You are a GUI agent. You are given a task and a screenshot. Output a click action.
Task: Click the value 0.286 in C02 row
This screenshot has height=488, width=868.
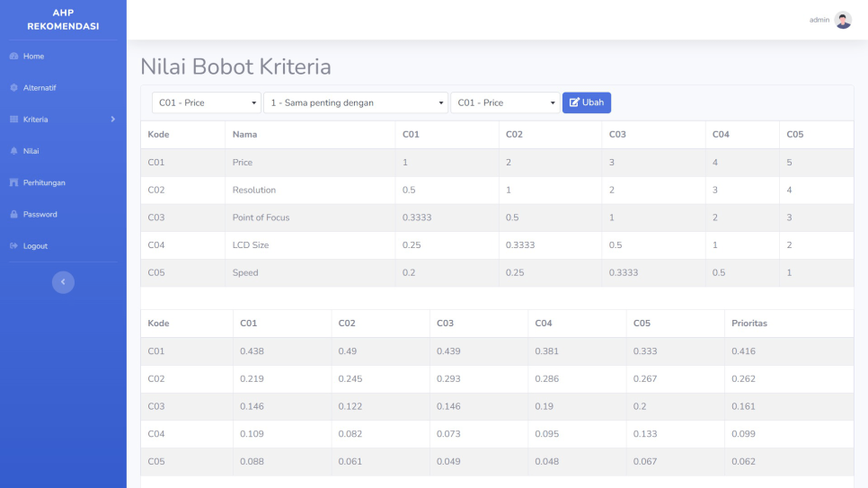point(547,379)
